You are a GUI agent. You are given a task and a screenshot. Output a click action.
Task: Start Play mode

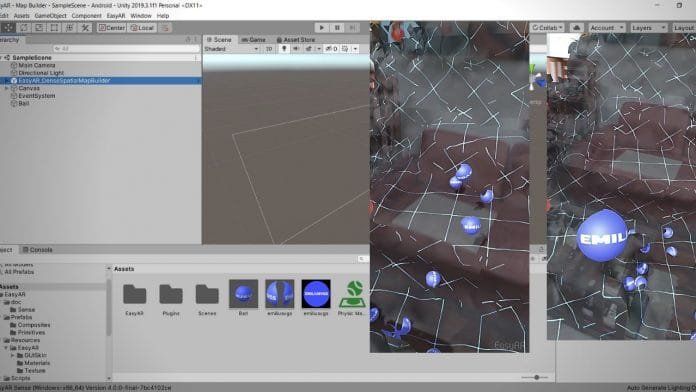tap(322, 28)
